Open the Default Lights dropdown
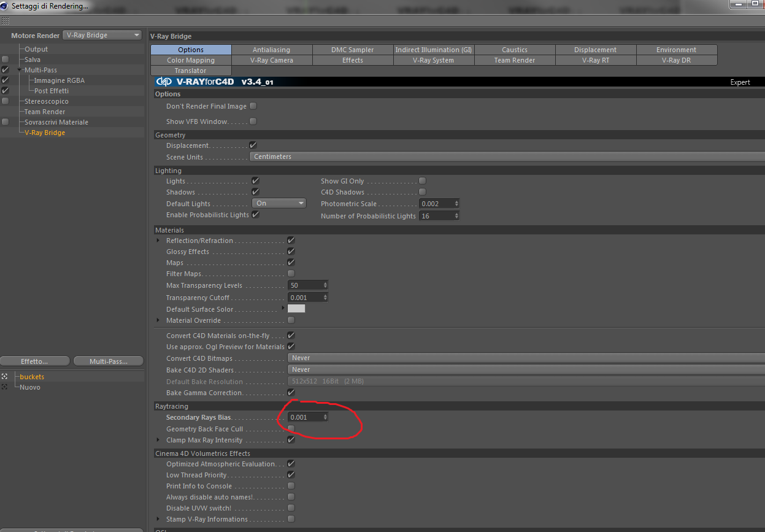765x532 pixels. tap(279, 204)
